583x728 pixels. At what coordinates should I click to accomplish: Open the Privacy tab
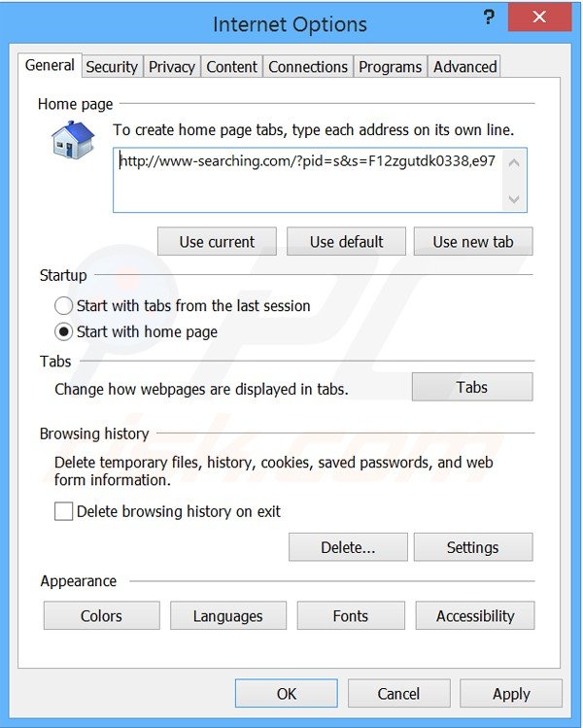(x=172, y=67)
